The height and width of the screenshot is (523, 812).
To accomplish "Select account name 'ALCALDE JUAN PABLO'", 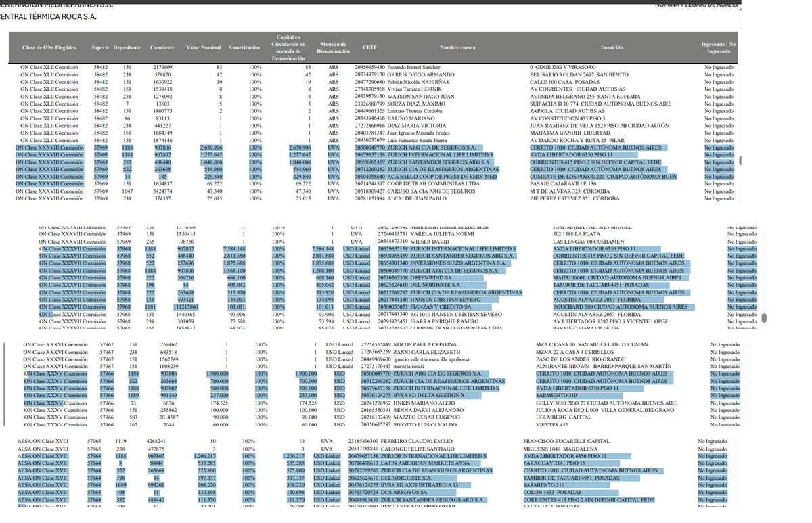I will point(417,199).
